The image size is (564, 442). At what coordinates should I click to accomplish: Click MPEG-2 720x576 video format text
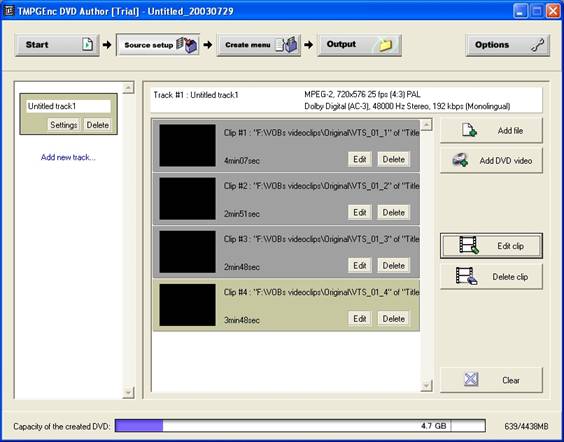[363, 95]
